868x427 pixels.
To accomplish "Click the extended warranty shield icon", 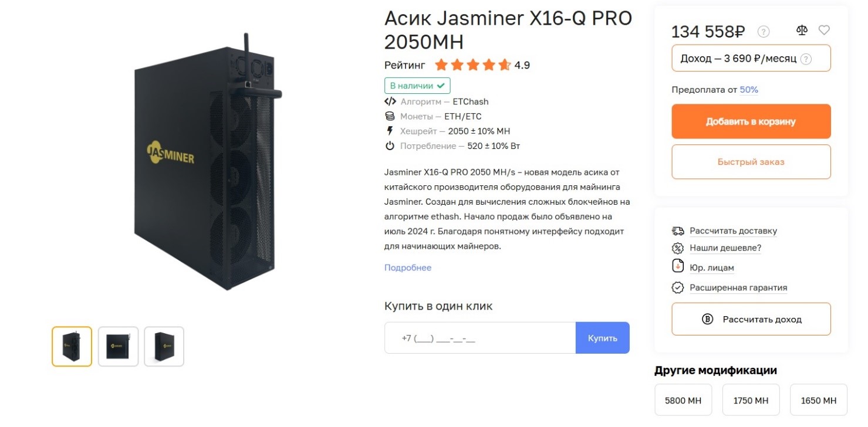I will (678, 287).
